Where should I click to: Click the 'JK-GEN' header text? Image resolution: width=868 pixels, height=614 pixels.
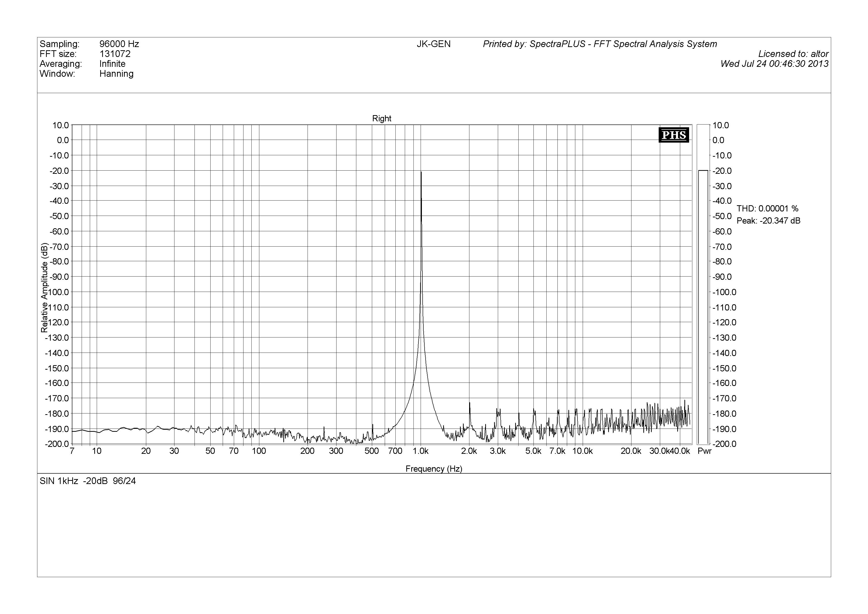tap(434, 44)
